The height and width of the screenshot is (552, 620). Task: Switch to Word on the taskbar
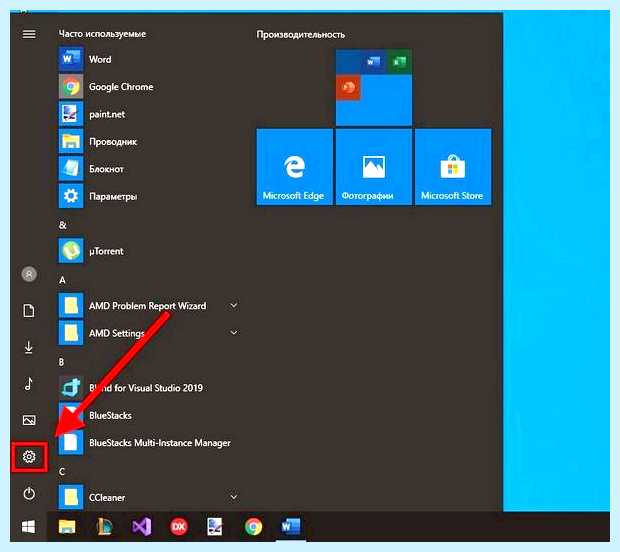(x=291, y=527)
